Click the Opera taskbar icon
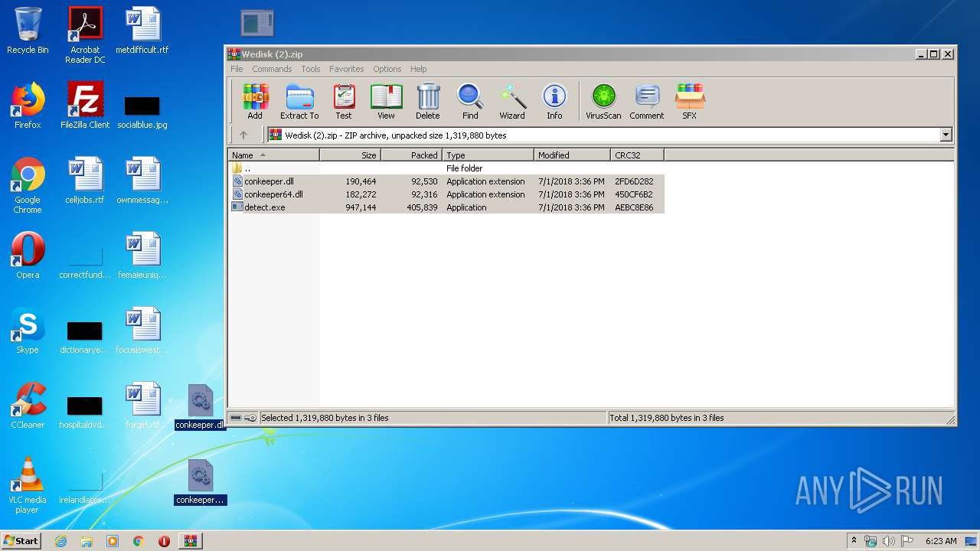Viewport: 980px width, 551px height. pyautogui.click(x=164, y=541)
